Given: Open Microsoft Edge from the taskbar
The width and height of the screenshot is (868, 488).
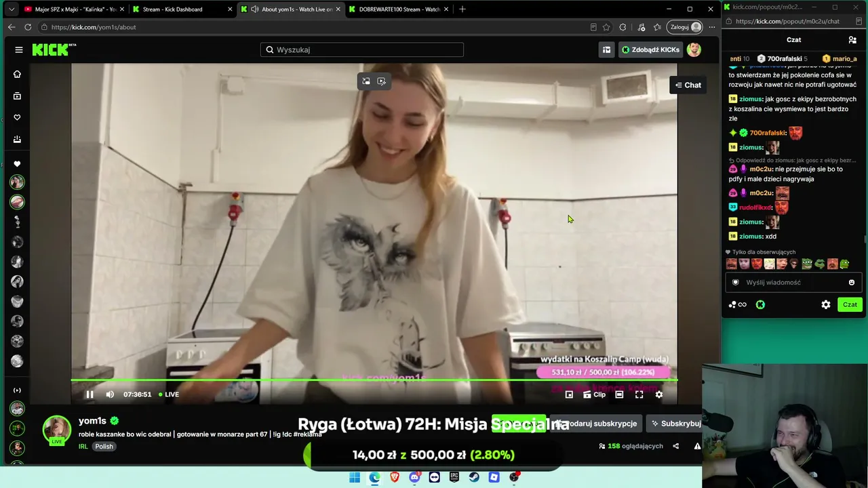Looking at the screenshot, I should 374,477.
